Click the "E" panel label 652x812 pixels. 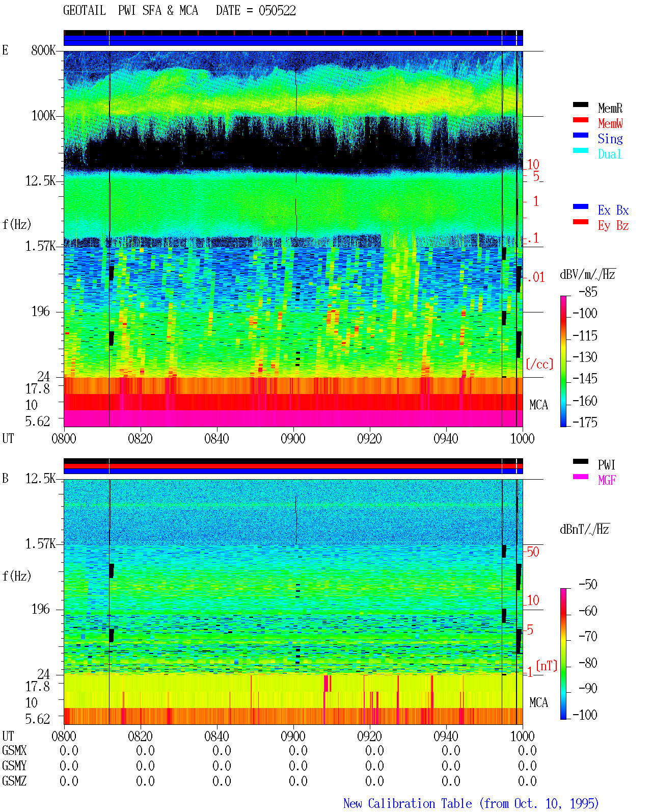tap(5, 50)
